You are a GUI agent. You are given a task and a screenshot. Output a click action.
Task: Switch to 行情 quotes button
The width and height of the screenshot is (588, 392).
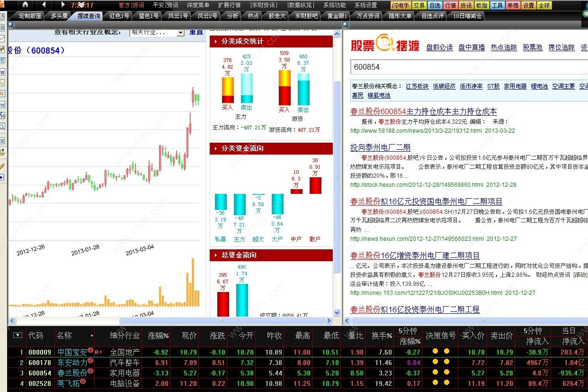pos(450,5)
